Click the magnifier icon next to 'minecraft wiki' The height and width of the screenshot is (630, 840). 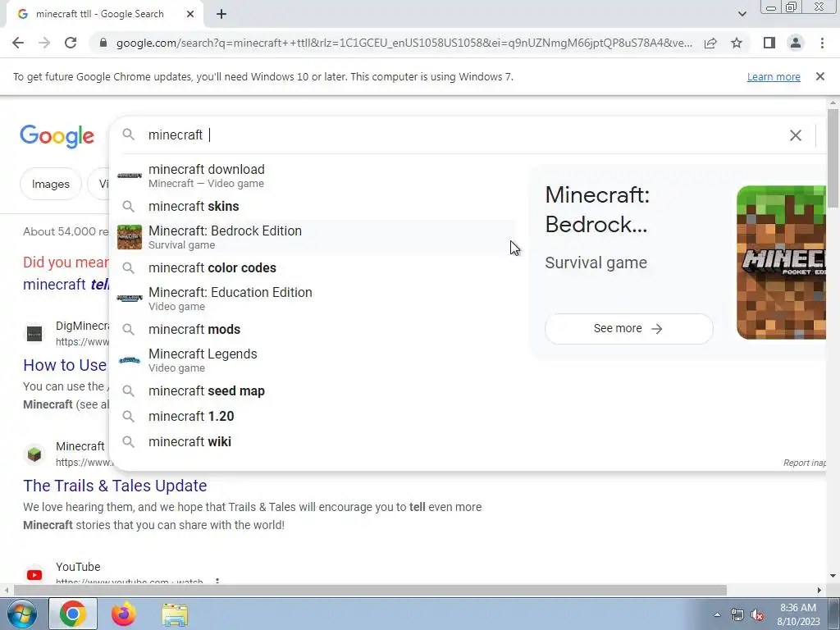[x=129, y=441]
